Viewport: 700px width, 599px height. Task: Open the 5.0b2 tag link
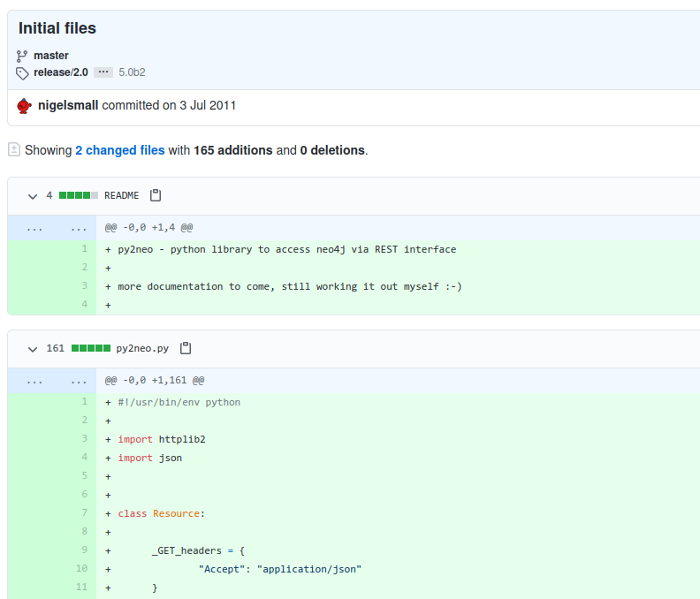(x=133, y=72)
